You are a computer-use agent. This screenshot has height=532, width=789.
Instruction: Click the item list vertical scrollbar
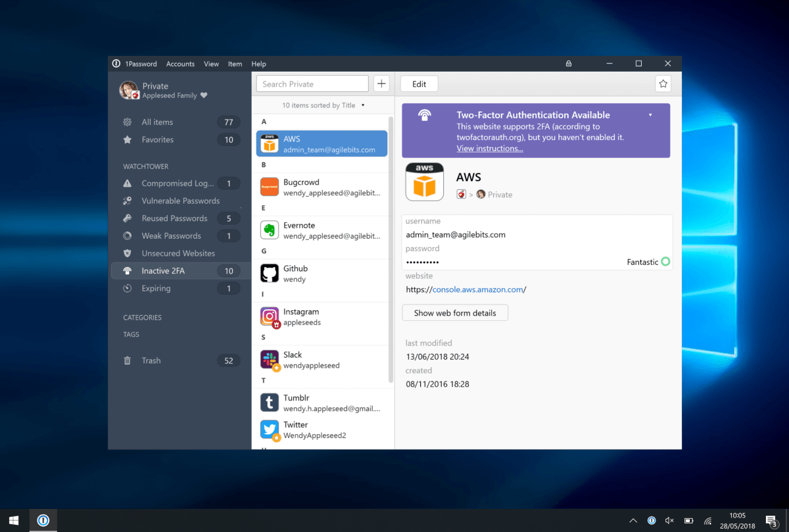point(391,250)
